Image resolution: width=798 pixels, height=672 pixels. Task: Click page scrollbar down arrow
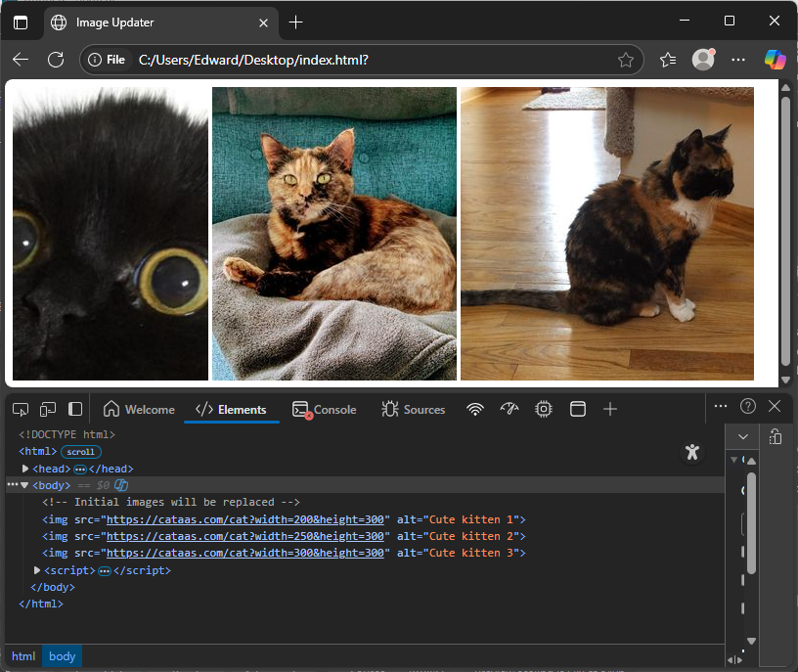786,380
